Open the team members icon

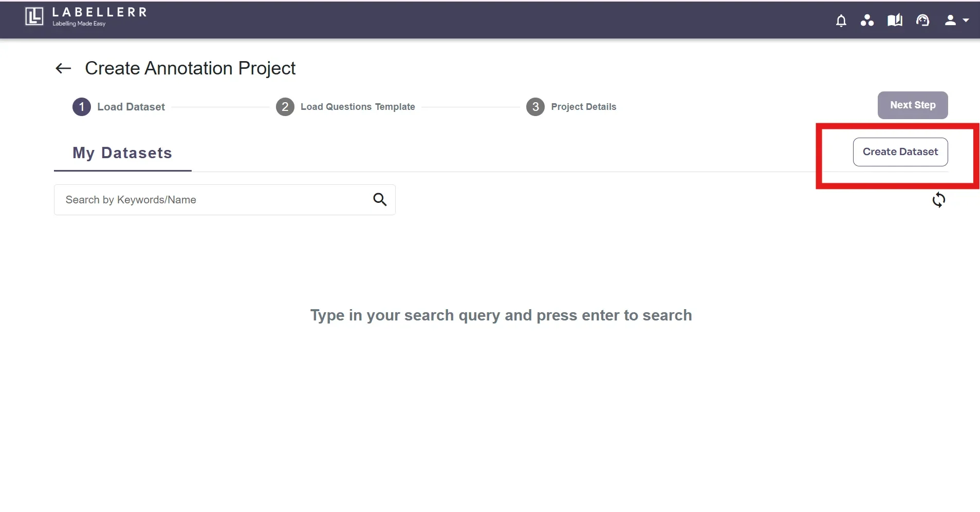[x=867, y=20]
